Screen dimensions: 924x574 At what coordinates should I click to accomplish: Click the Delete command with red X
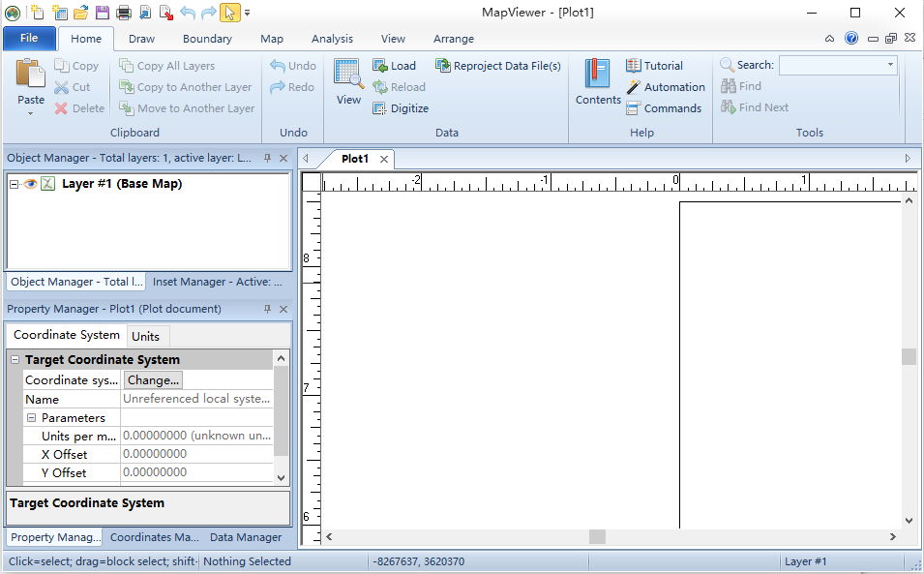(x=79, y=108)
